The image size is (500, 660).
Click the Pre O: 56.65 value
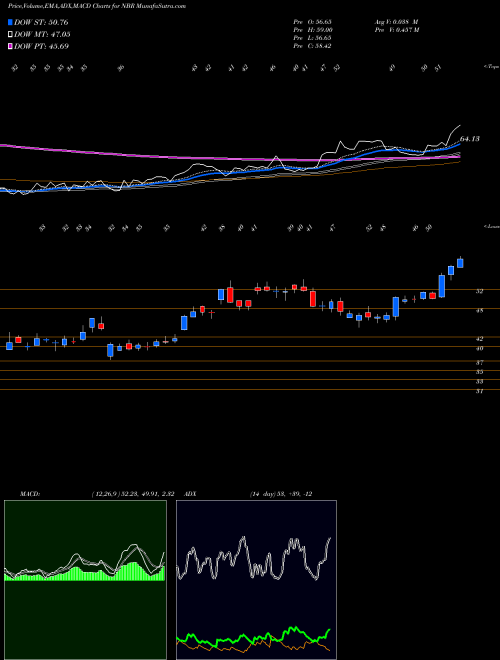click(313, 22)
